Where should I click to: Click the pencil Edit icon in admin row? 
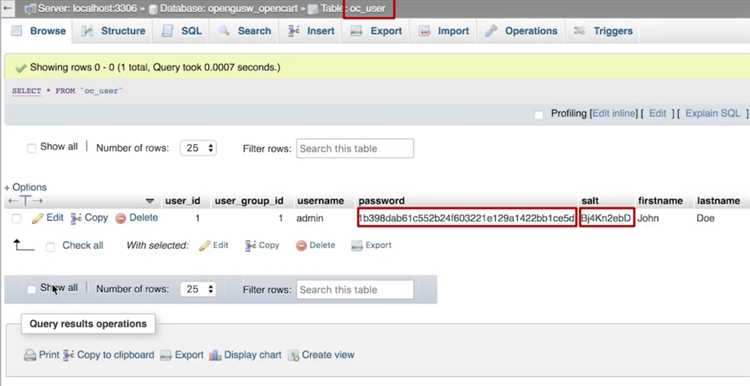pyautogui.click(x=37, y=219)
